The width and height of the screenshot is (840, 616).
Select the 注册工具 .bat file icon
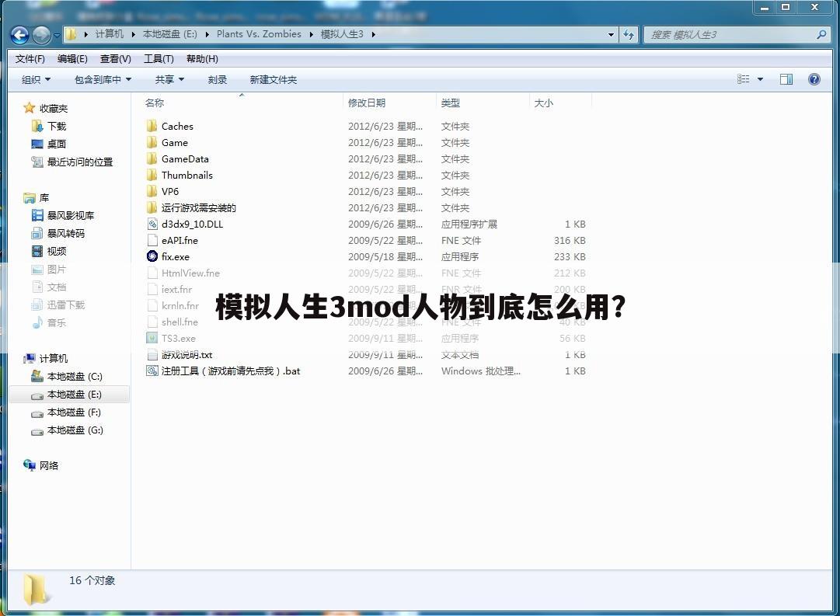152,371
